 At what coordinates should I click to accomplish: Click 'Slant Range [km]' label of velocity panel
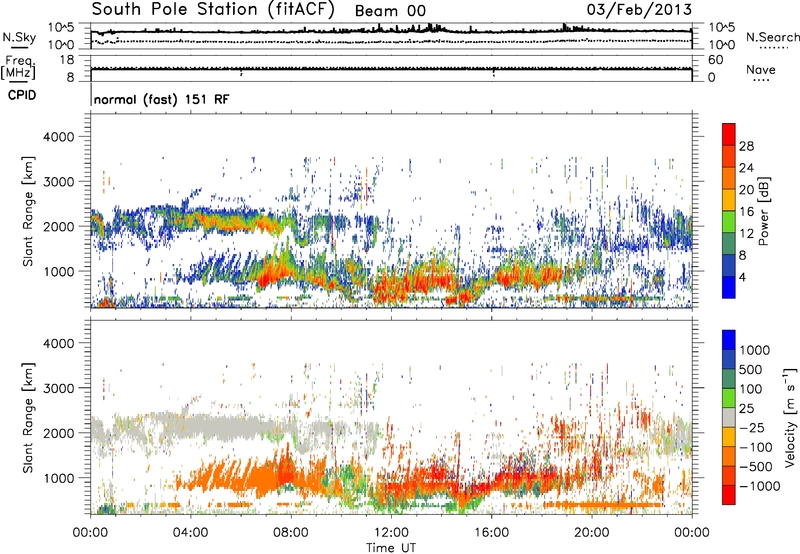coord(28,418)
